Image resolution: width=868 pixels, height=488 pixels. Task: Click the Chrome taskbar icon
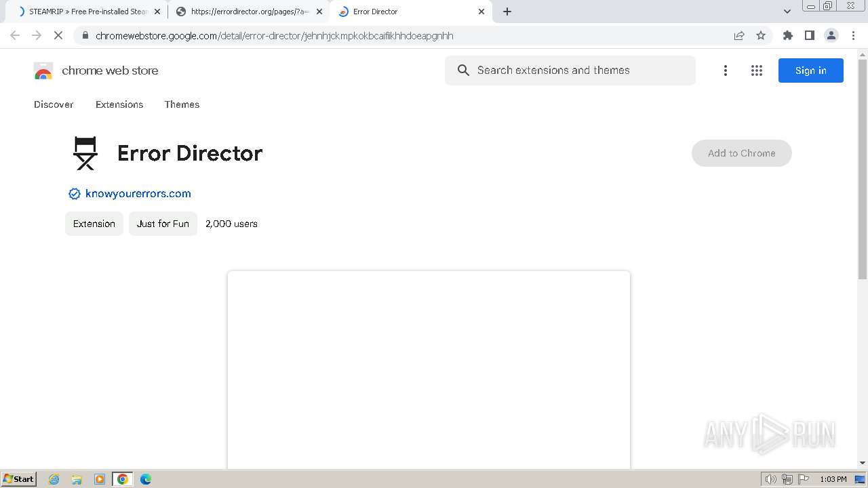123,479
